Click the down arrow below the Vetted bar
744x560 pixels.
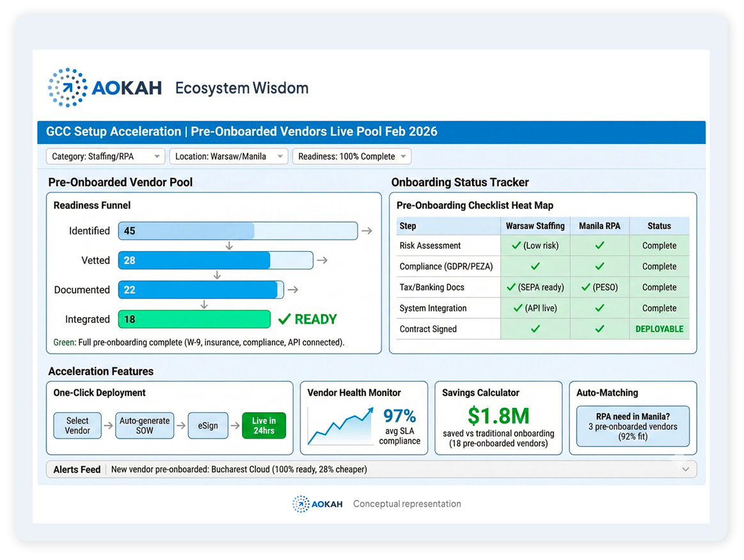217,275
